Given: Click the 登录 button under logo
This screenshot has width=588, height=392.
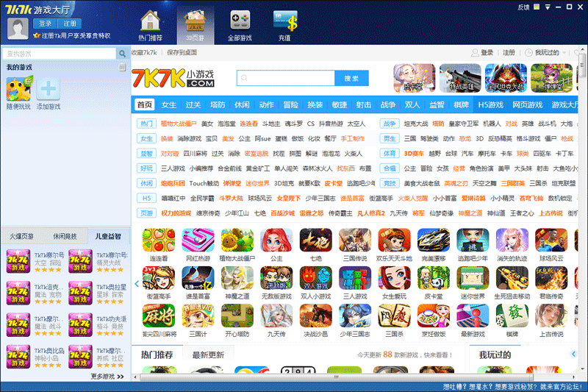Looking at the screenshot, I should [45, 24].
